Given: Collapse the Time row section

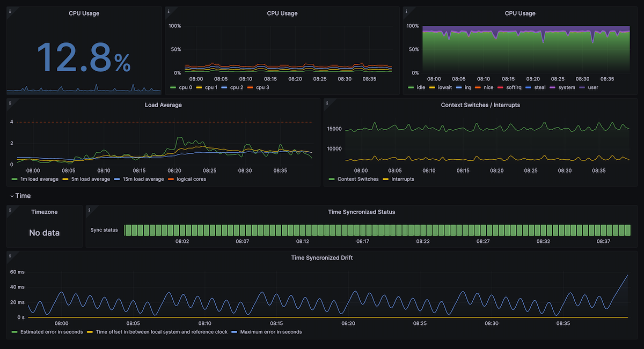Looking at the screenshot, I should 20,196.
